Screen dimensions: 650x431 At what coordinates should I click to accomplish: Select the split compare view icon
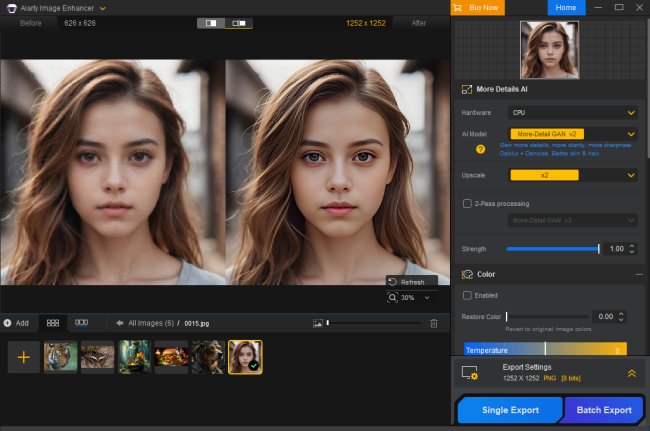(x=211, y=22)
